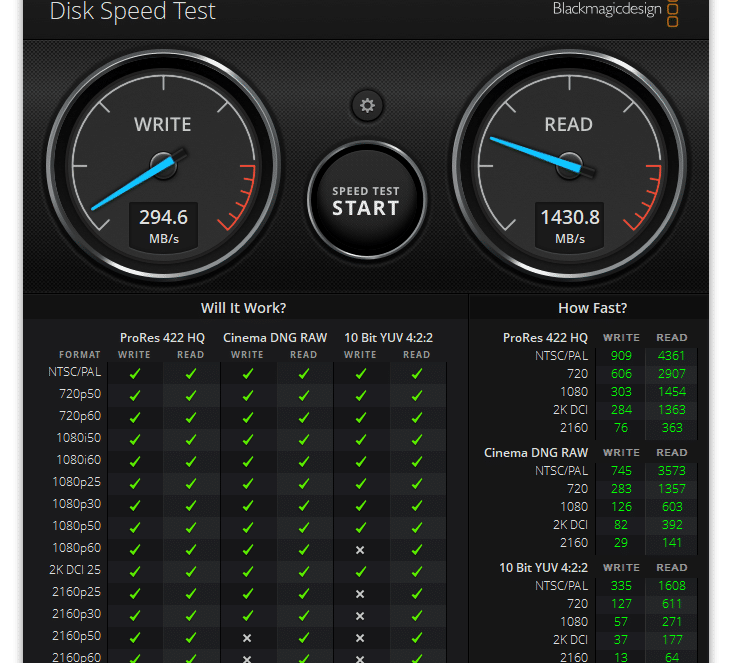Click Cinema DNG 1080 write value 126
The height and width of the screenshot is (663, 732).
(x=621, y=507)
